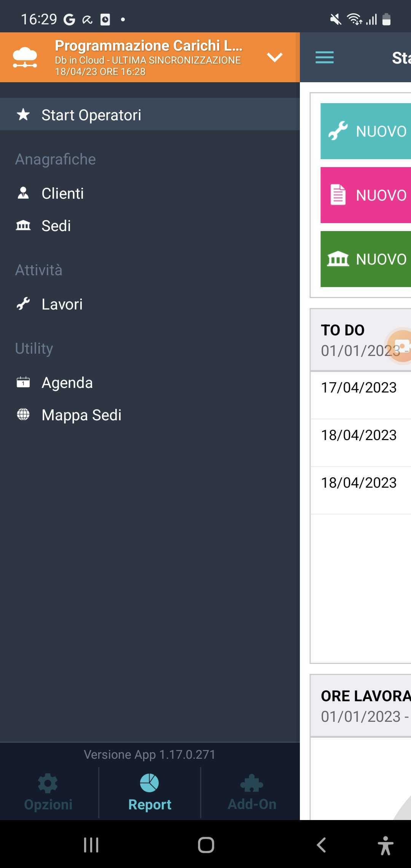Tap the Lavori wrench icon
Screen dimensions: 411x868
[x=23, y=304]
